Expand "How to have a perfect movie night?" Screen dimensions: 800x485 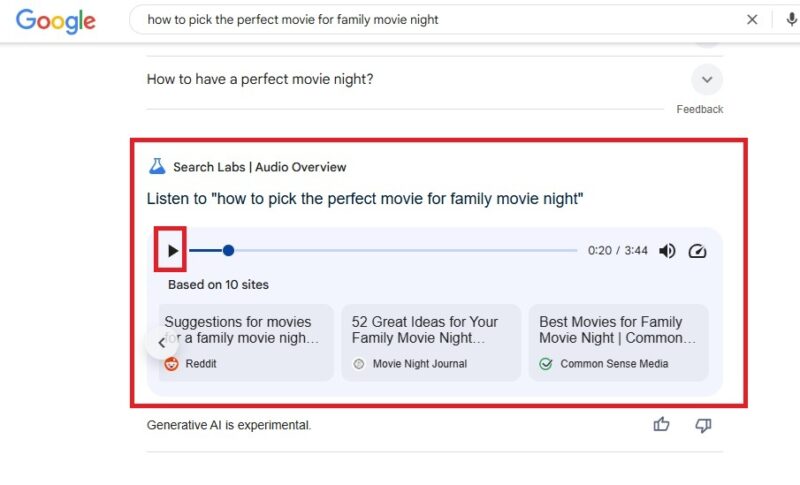(707, 79)
